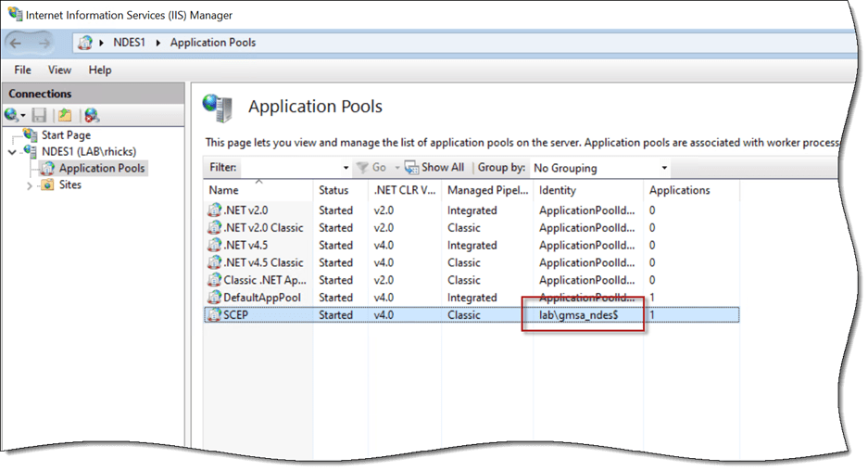Click arrow before Application Pools in address bar
The width and height of the screenshot is (868, 471).
tap(157, 43)
